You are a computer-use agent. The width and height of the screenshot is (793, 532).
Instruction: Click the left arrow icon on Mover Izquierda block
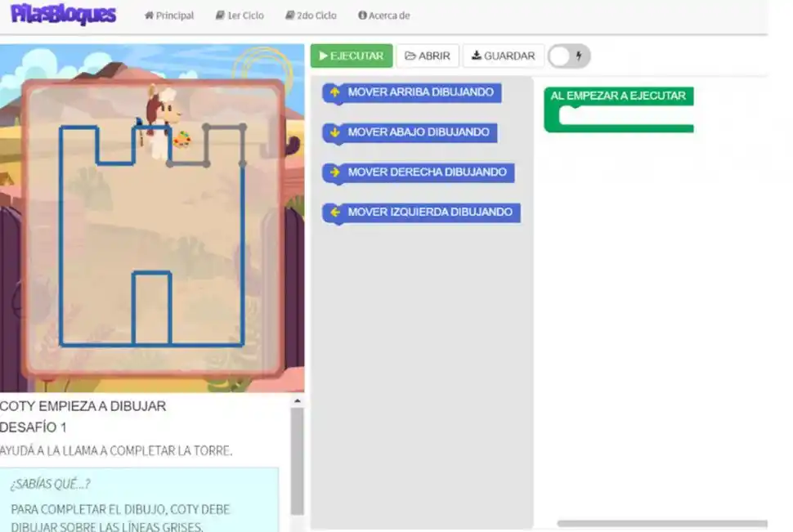click(x=334, y=212)
